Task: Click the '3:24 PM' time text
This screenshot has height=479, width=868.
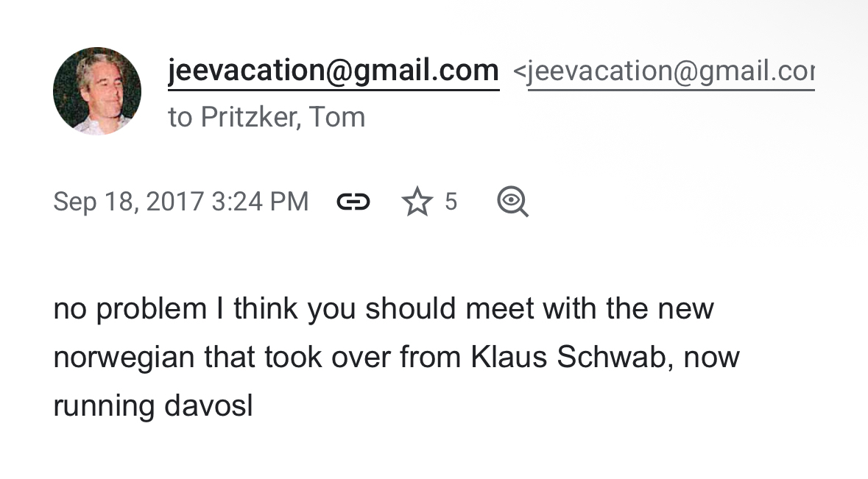Action: point(260,202)
